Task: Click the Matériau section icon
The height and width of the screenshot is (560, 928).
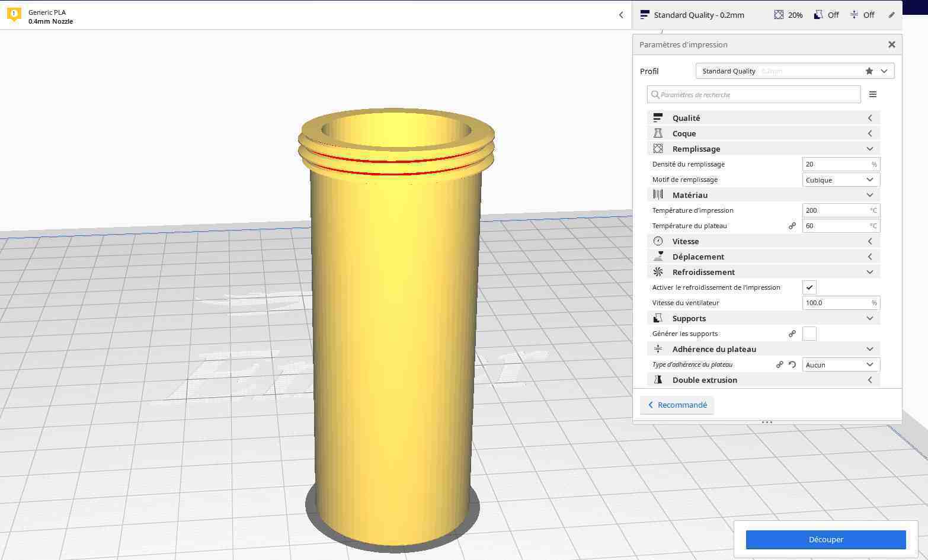Action: coord(658,194)
